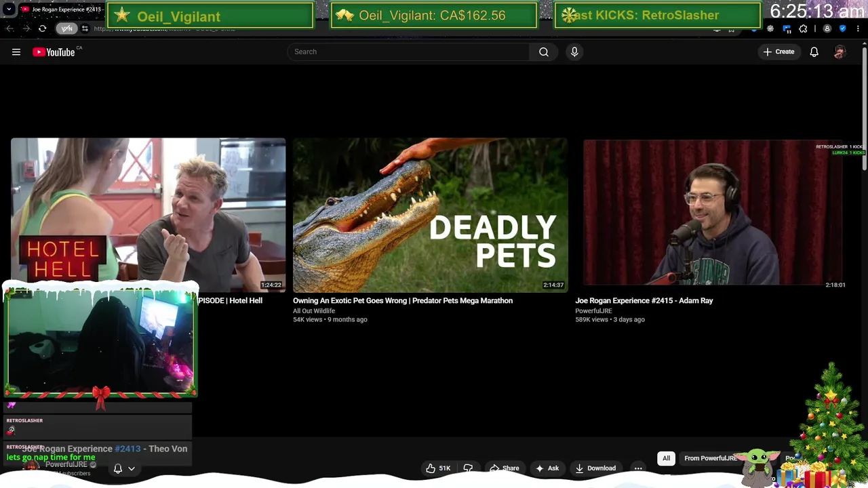The height and width of the screenshot is (488, 868).
Task: Click the '54K views • 9 months ago' text
Action: tap(330, 319)
